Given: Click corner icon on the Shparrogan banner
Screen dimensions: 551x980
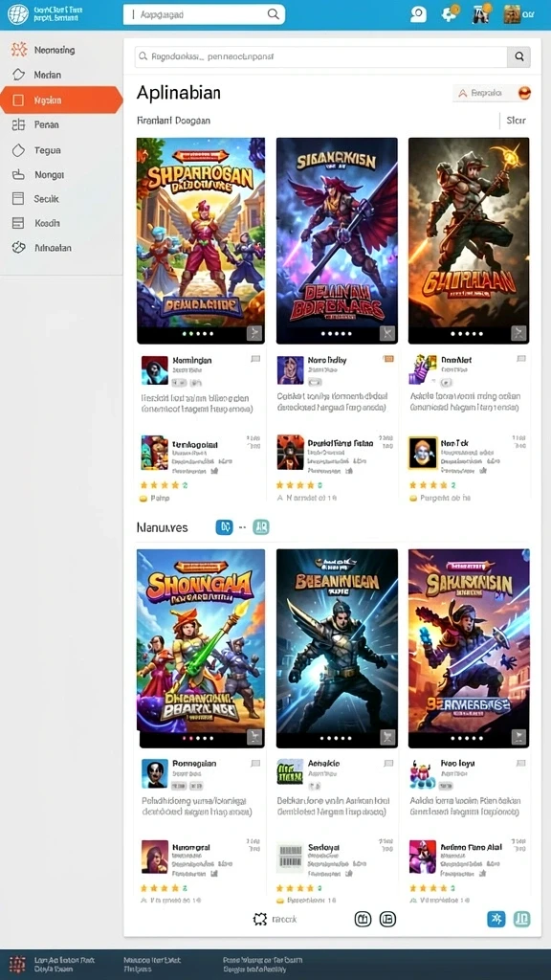Looking at the screenshot, I should (x=254, y=333).
